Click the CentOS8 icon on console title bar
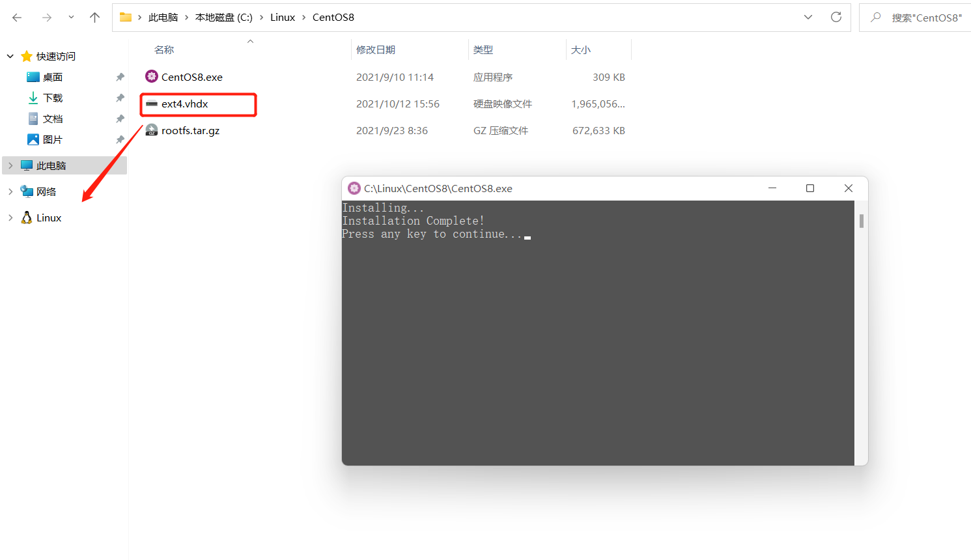971x560 pixels. (354, 188)
